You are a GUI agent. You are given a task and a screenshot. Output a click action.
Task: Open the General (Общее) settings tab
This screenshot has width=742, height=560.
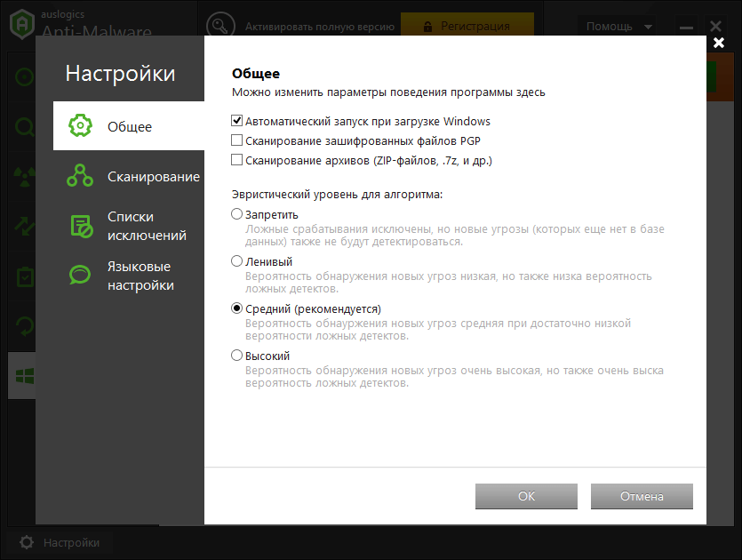129,126
